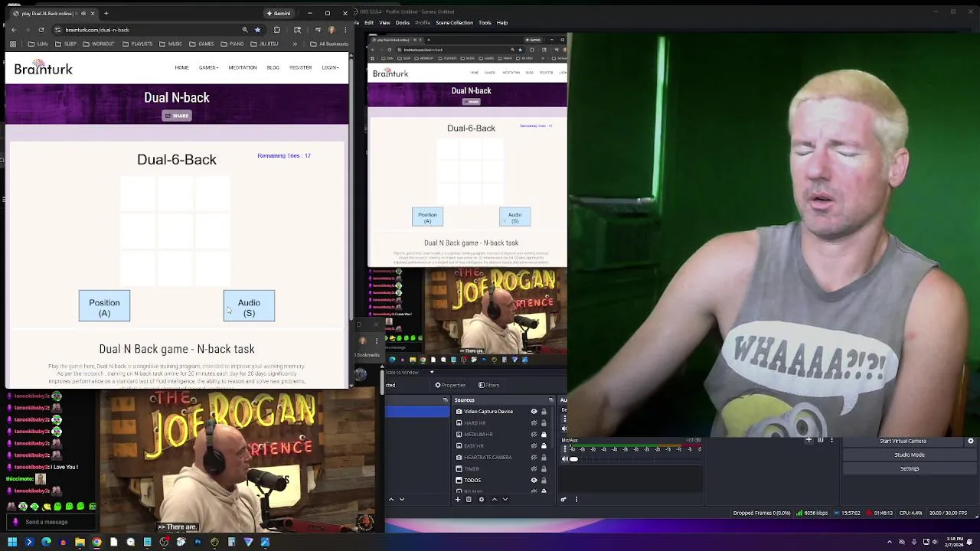View site information icon in address bar
This screenshot has width=980, height=551.
(57, 30)
